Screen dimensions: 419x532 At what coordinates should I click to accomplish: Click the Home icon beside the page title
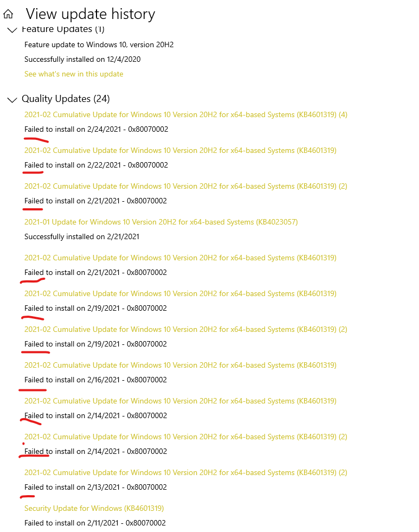coord(8,14)
